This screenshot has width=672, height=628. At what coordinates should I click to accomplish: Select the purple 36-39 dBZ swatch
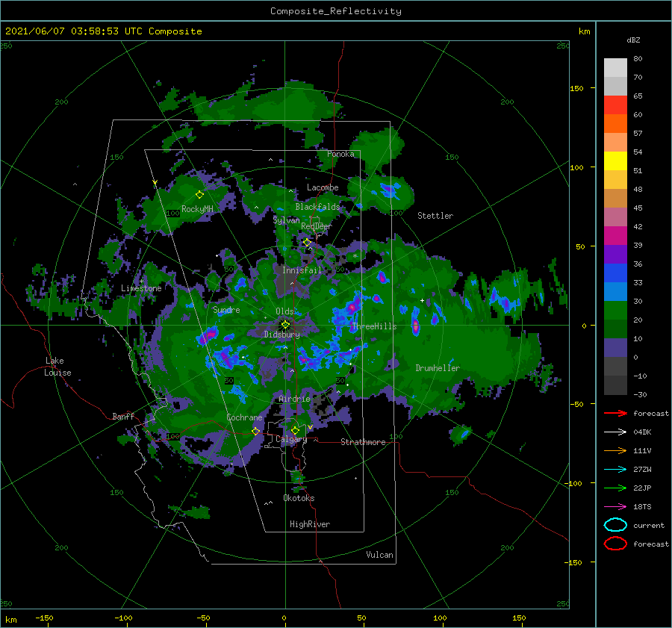point(615,254)
